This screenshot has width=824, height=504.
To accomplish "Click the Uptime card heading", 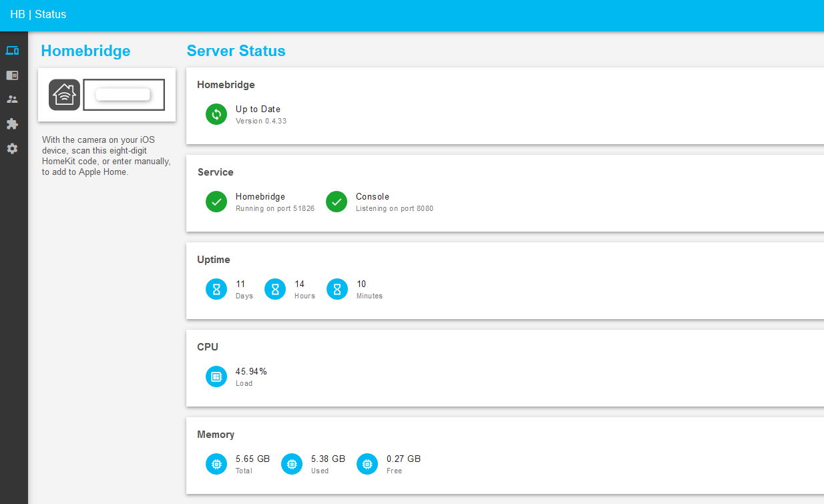I will pyautogui.click(x=214, y=260).
